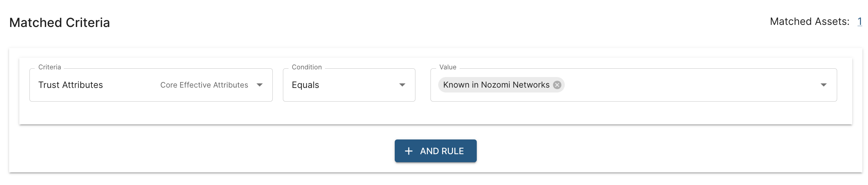Expand the Criteria dropdown arrow
This screenshot has height=185, width=868.
(x=259, y=85)
